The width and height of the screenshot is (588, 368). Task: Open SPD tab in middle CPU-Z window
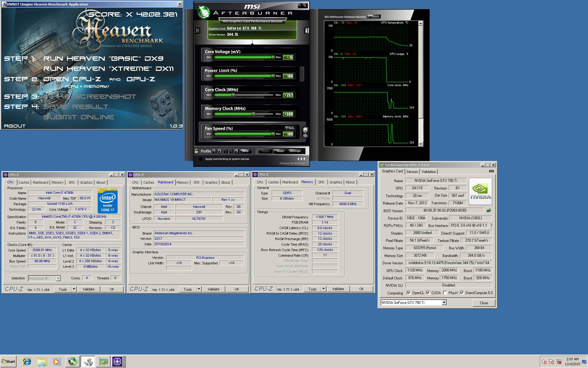pos(197,182)
